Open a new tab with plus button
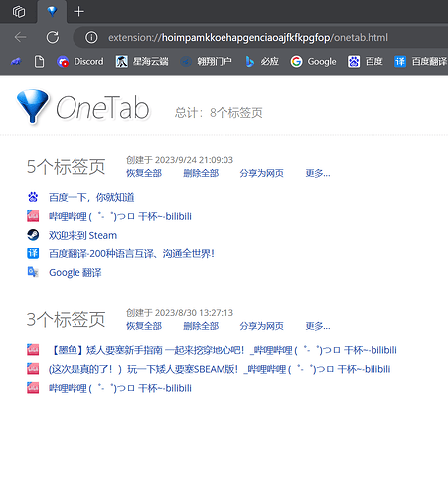This screenshot has height=497, width=448. (x=78, y=12)
